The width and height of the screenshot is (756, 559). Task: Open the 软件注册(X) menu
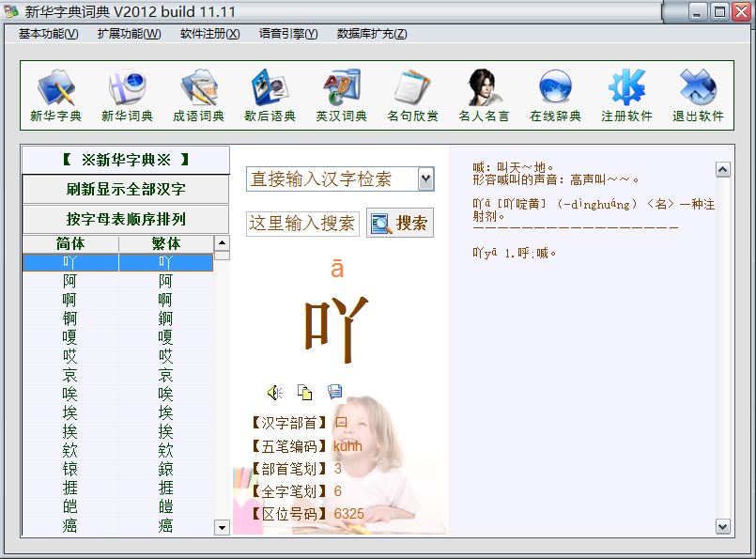[x=209, y=34]
